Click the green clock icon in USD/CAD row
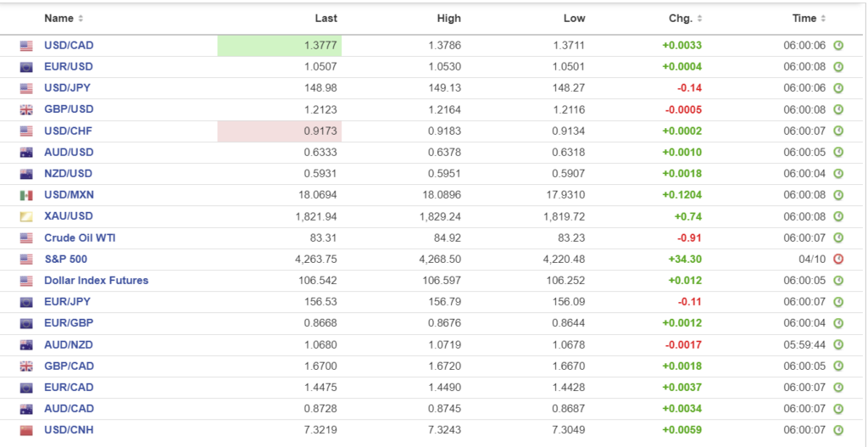 click(838, 46)
